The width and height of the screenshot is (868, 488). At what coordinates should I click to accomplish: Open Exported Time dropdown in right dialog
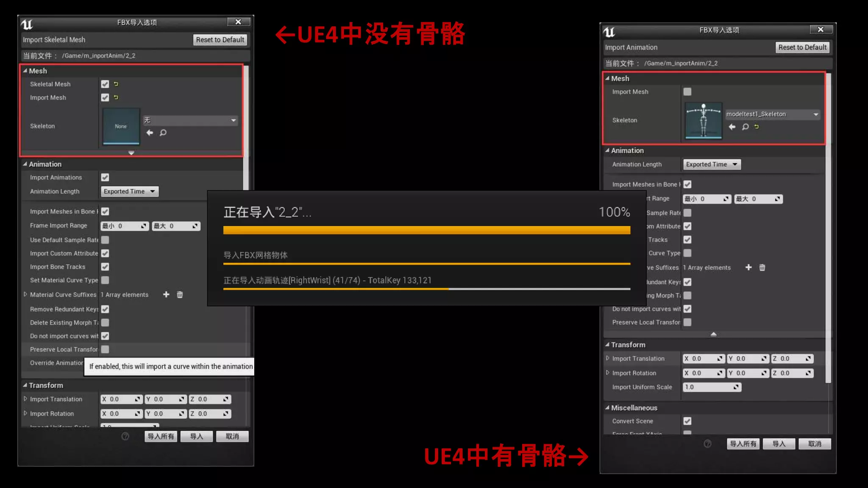click(x=712, y=164)
